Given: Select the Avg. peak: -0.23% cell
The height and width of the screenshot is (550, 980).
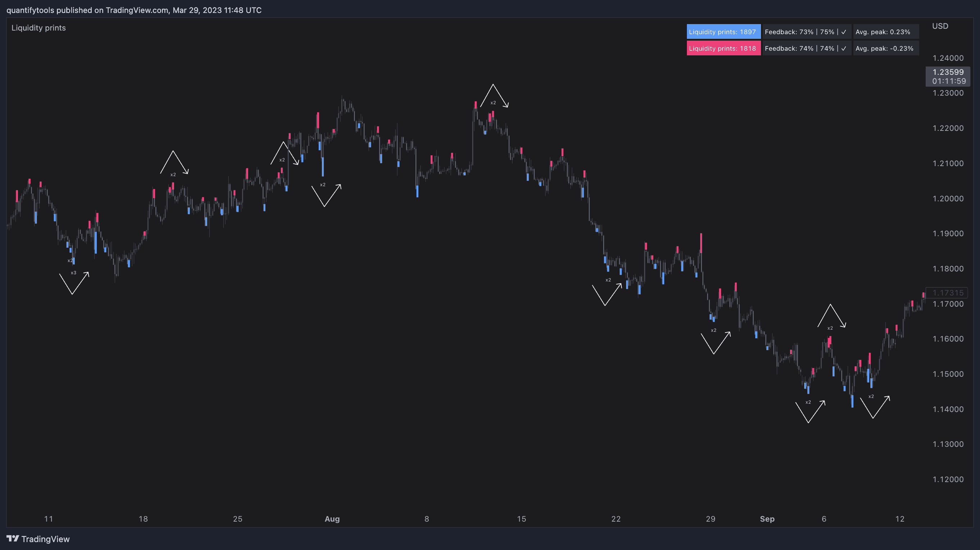Looking at the screenshot, I should (x=885, y=48).
